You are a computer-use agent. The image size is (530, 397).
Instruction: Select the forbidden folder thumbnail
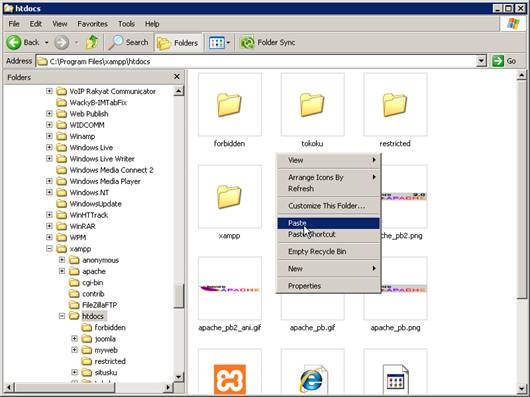230,105
